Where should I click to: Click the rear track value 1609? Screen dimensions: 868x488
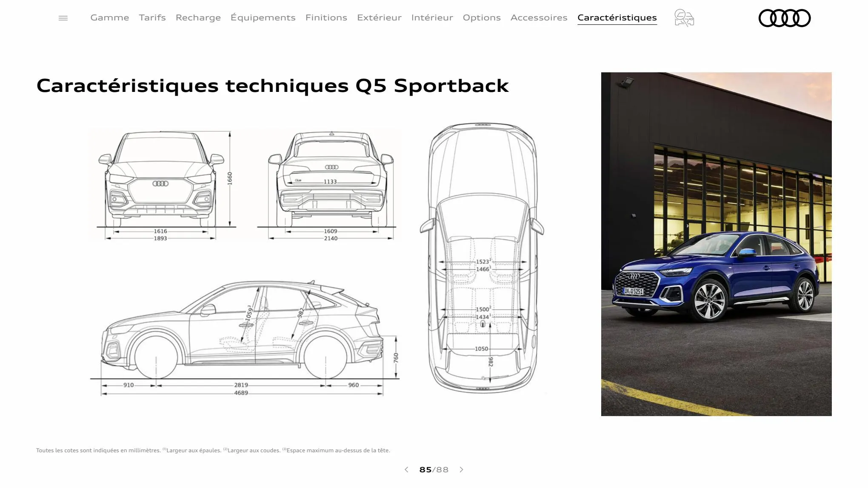coord(331,231)
